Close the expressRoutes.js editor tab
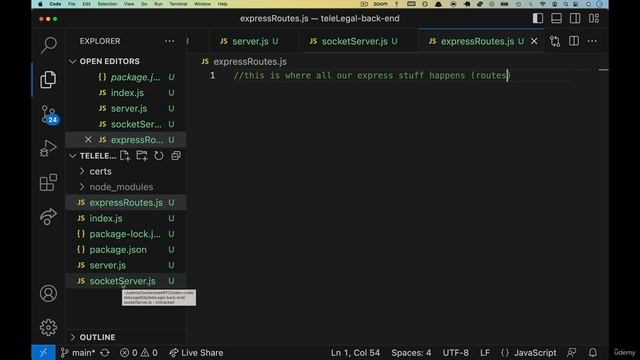Image resolution: width=640 pixels, height=360 pixels. 534,41
